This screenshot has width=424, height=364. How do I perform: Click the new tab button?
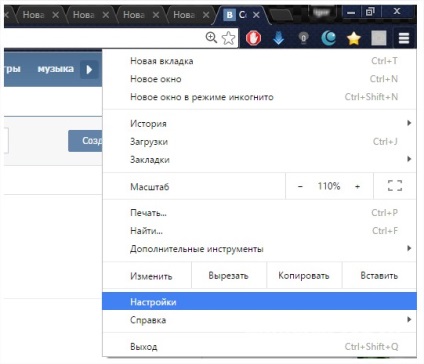pos(281,15)
